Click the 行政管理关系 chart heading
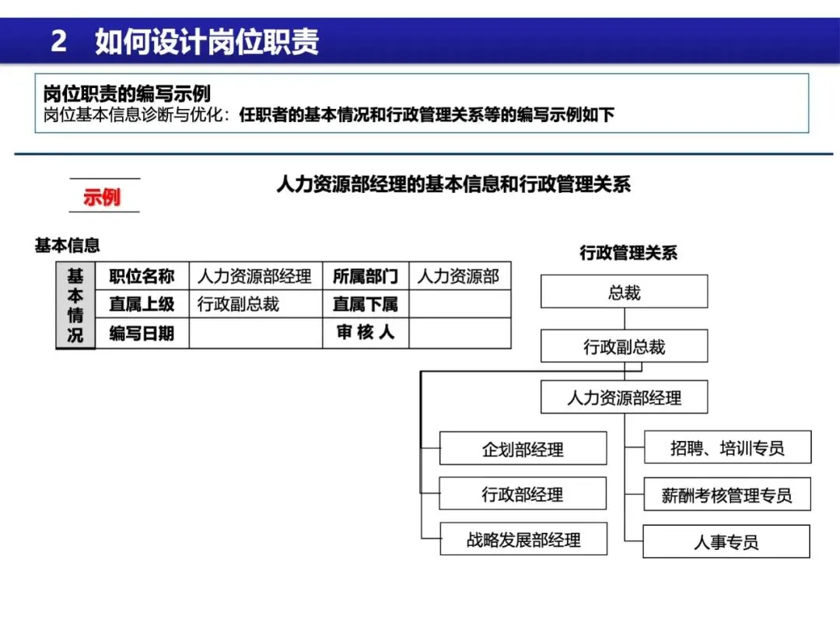Viewport: 840px width, 630px height. coord(628,252)
